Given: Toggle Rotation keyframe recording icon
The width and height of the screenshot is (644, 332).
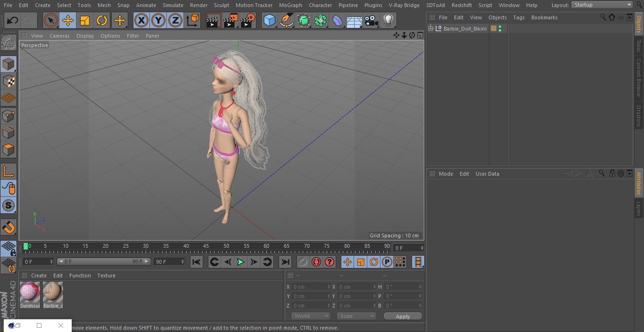Looking at the screenshot, I should [x=374, y=262].
